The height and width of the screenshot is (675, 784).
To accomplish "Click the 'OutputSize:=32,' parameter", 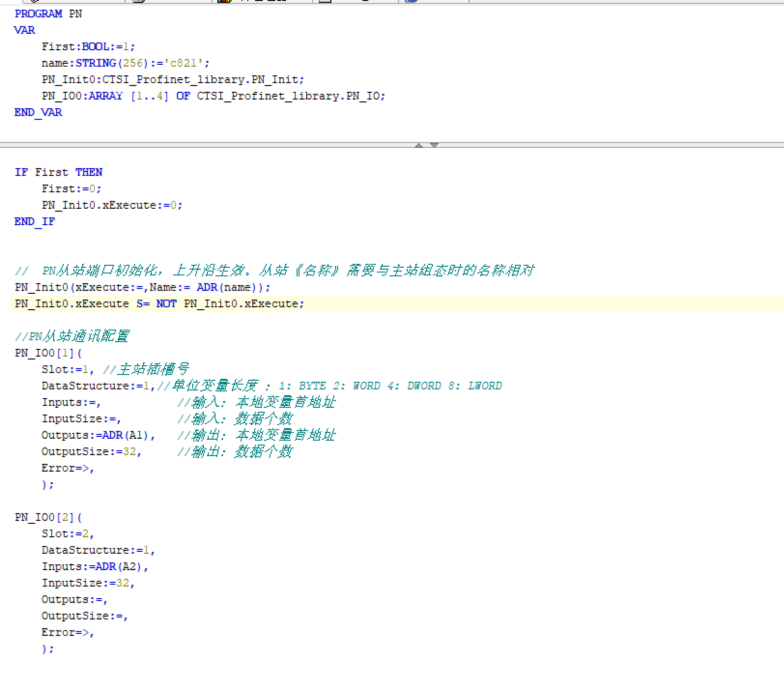I will [x=92, y=452].
